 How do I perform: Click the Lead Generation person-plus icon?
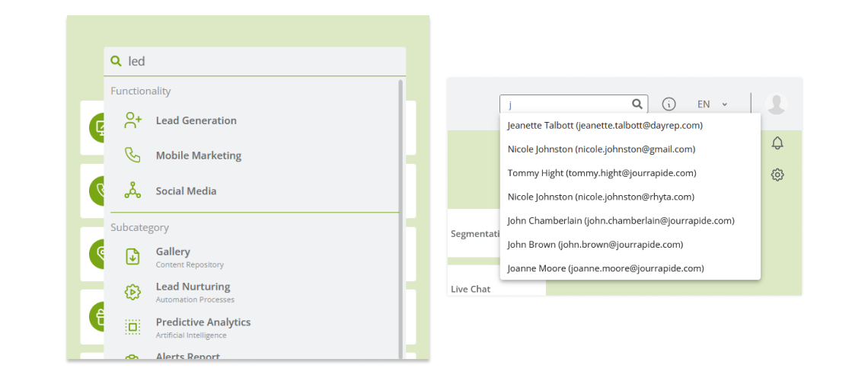point(132,120)
